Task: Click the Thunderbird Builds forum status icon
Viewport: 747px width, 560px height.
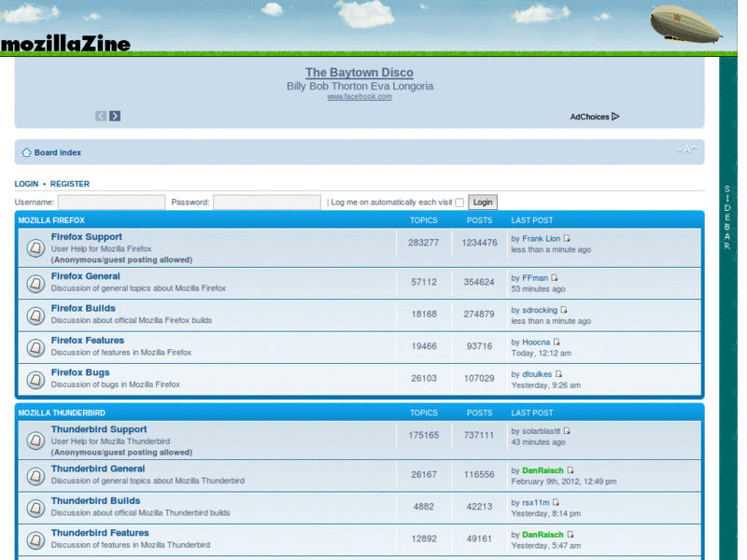Action: click(35, 508)
